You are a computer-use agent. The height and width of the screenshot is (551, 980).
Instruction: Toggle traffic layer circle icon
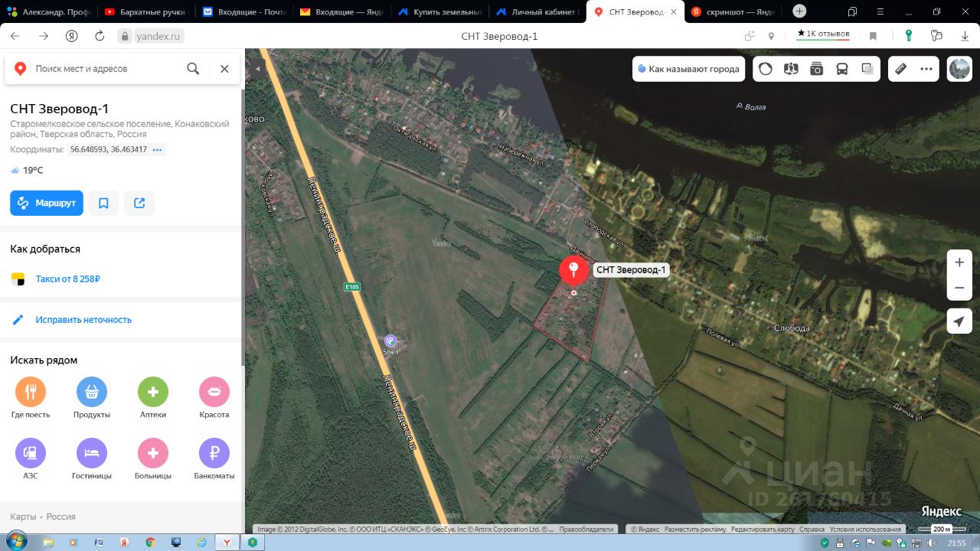(766, 69)
